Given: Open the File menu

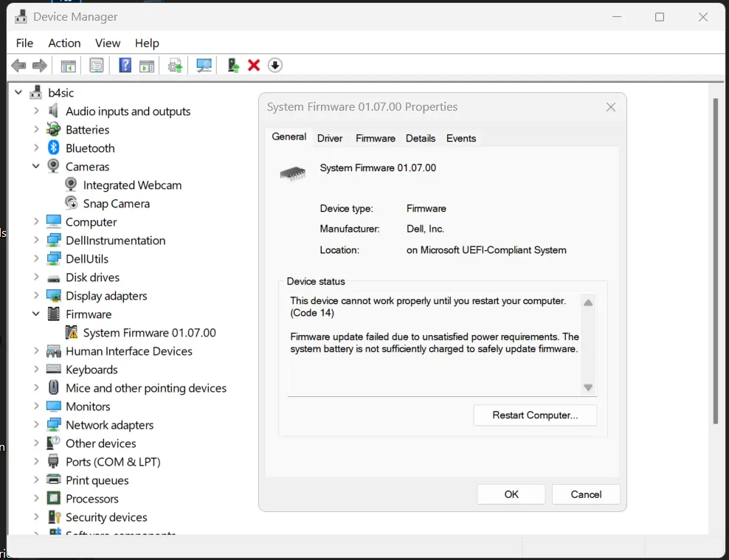Looking at the screenshot, I should pyautogui.click(x=24, y=44).
